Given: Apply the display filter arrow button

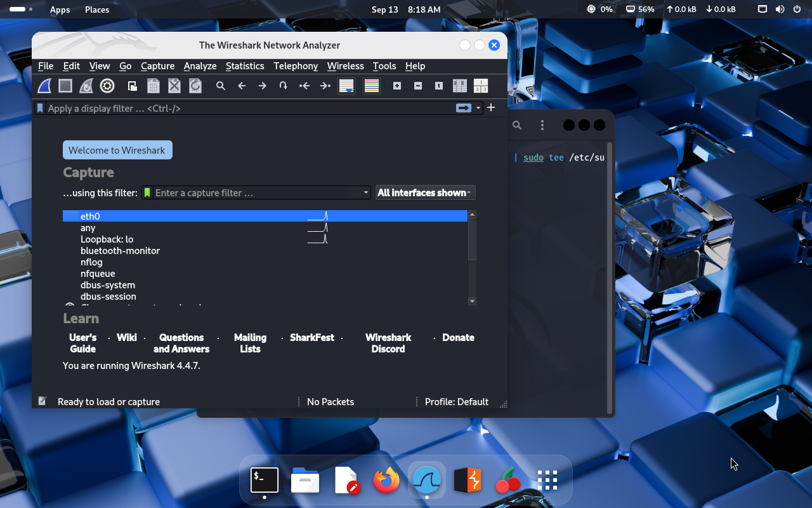Looking at the screenshot, I should (x=464, y=109).
